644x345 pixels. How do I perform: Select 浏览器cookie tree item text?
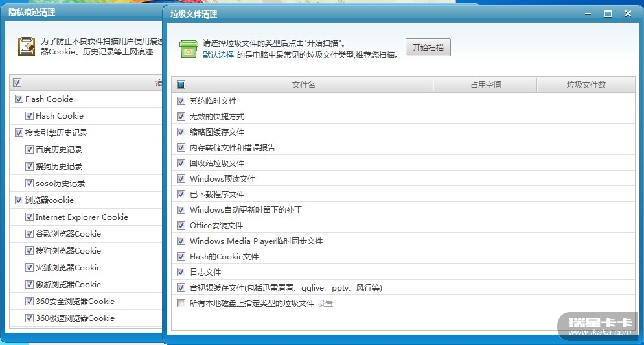coord(49,200)
